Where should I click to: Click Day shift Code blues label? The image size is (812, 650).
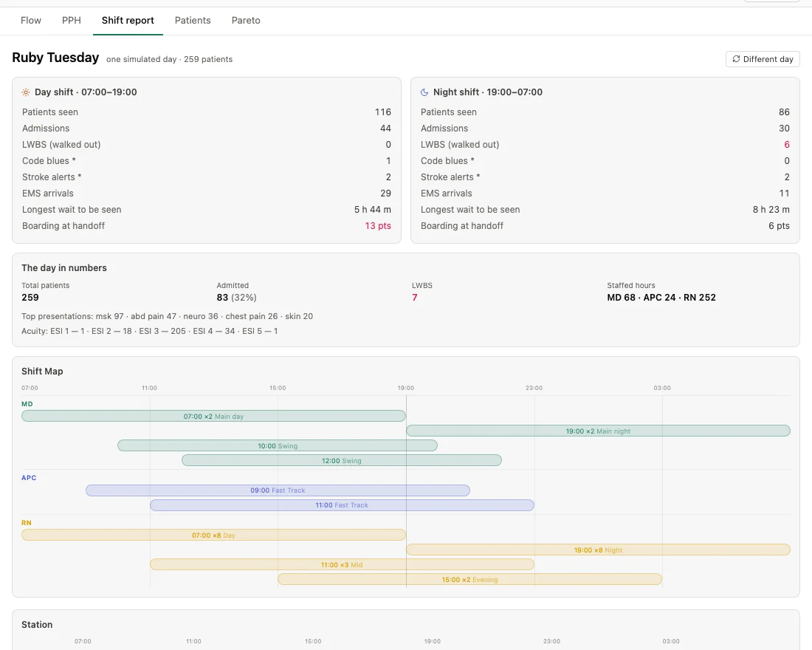coord(49,161)
